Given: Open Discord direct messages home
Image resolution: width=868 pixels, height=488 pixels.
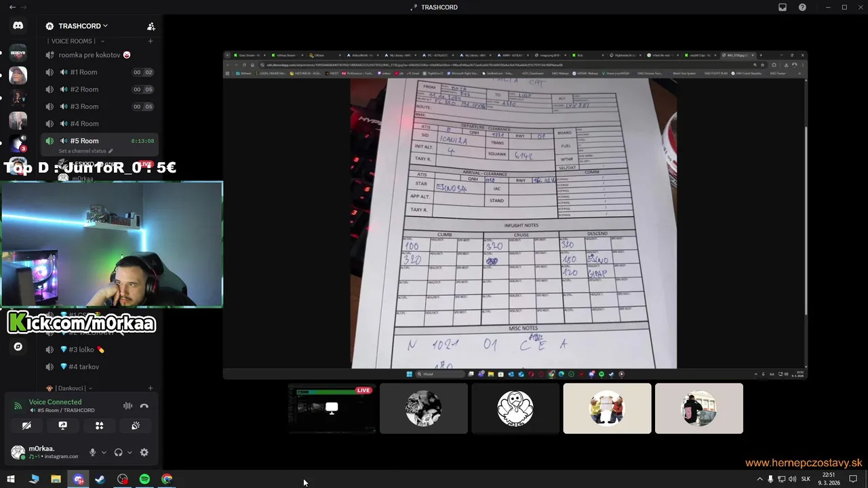Looking at the screenshot, I should click(x=18, y=26).
